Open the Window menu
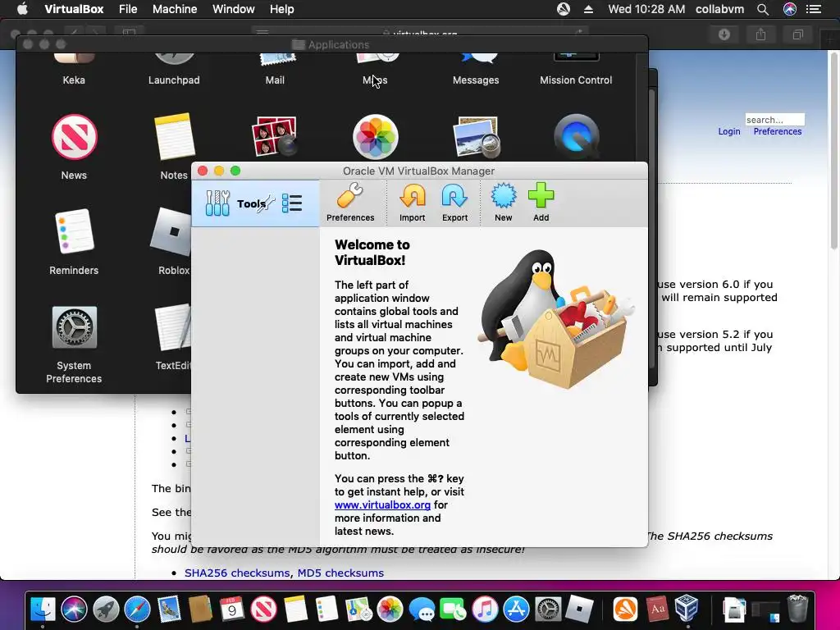 tap(234, 9)
